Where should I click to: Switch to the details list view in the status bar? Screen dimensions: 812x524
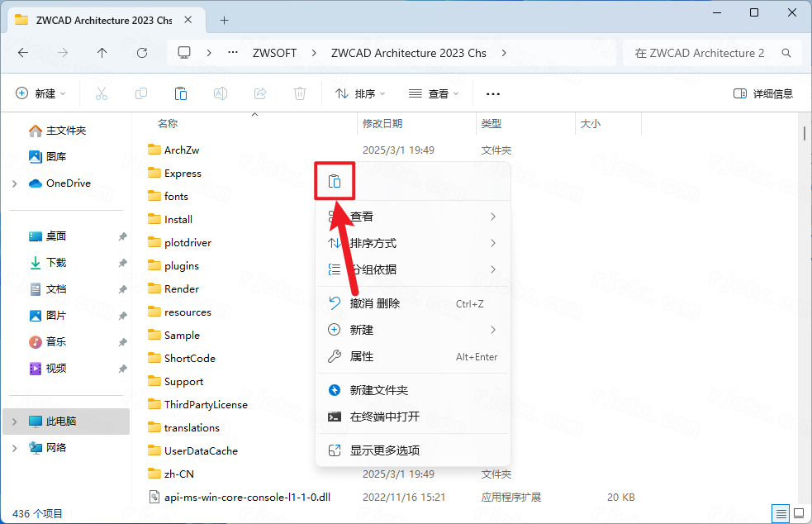(780, 513)
